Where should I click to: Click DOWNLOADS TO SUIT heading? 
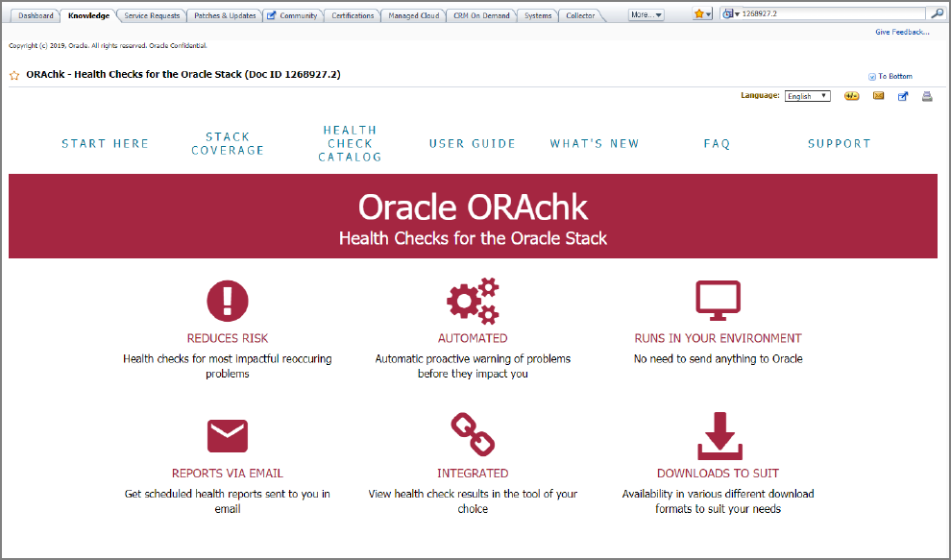(x=719, y=474)
